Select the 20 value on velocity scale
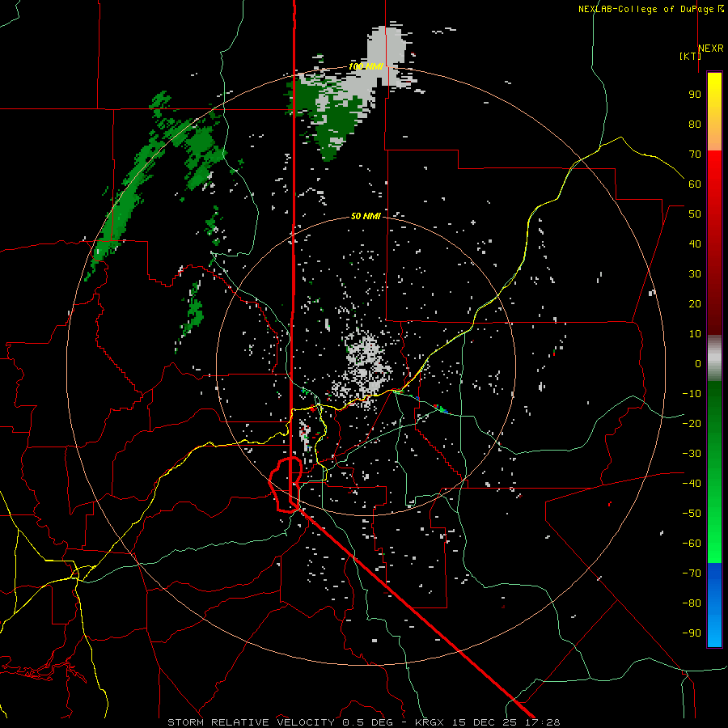Screen dimensions: 728x728 tap(695, 303)
